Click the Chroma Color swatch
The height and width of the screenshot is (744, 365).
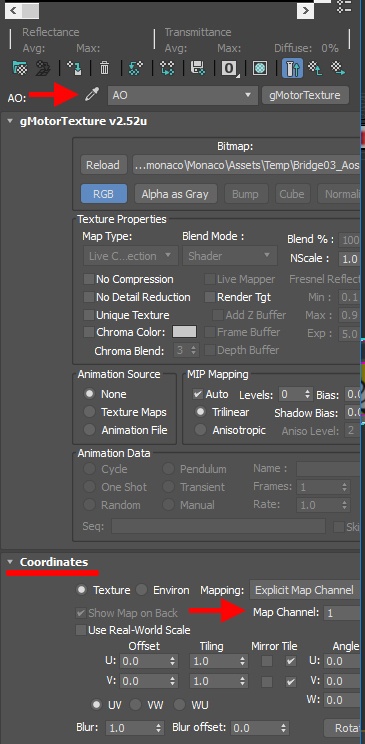[184, 332]
